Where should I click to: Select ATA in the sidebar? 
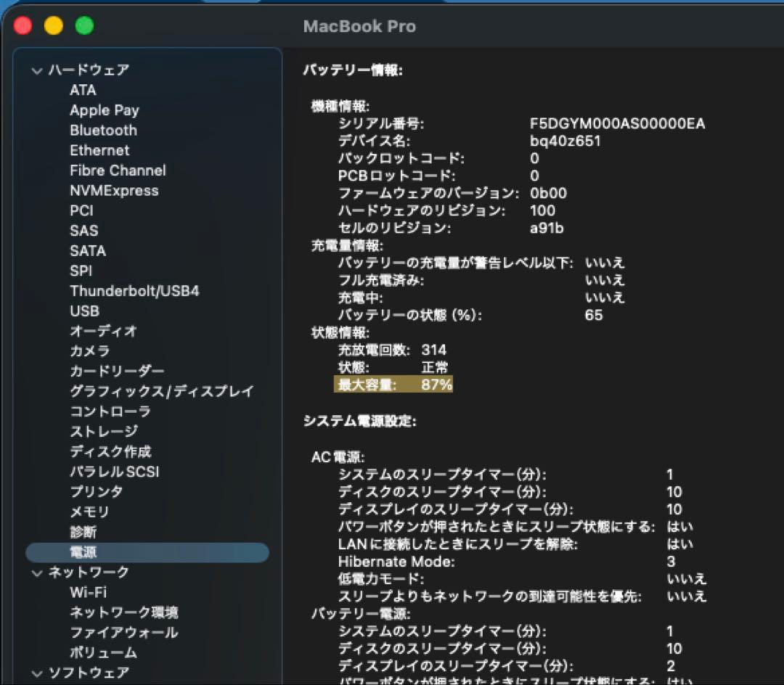pos(83,90)
